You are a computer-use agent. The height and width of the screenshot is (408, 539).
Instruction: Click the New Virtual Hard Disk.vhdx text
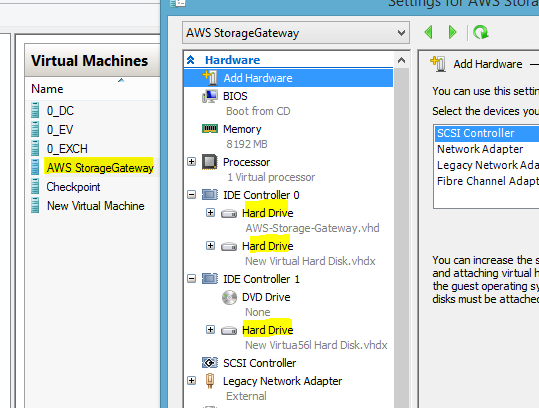tap(310, 261)
